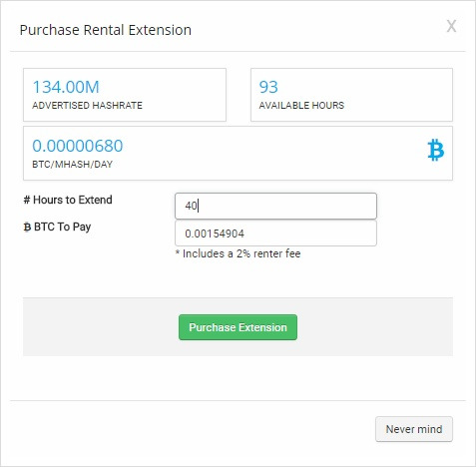The height and width of the screenshot is (467, 476).
Task: Click the Purchase Rental Extension title
Action: [x=106, y=30]
